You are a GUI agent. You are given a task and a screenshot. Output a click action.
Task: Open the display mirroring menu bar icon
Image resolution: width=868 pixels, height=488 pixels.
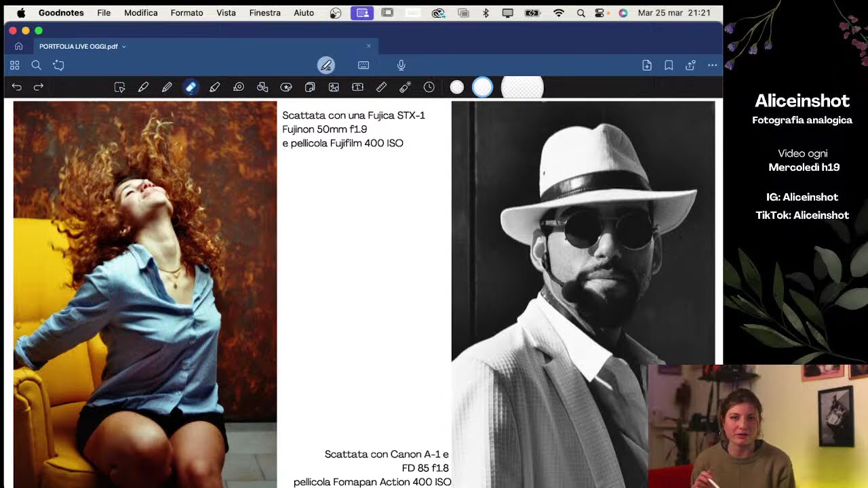click(x=507, y=13)
